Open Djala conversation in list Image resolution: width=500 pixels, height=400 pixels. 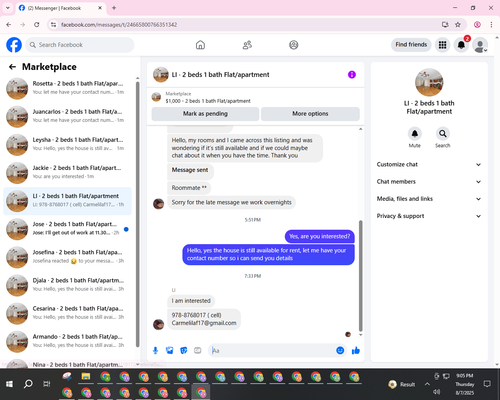click(68, 285)
